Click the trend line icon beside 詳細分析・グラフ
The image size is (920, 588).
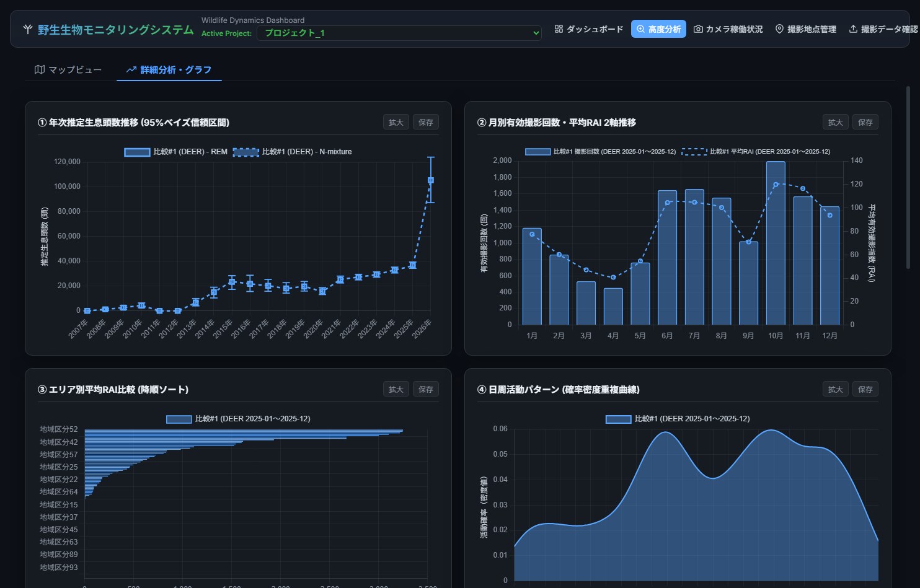coord(131,69)
